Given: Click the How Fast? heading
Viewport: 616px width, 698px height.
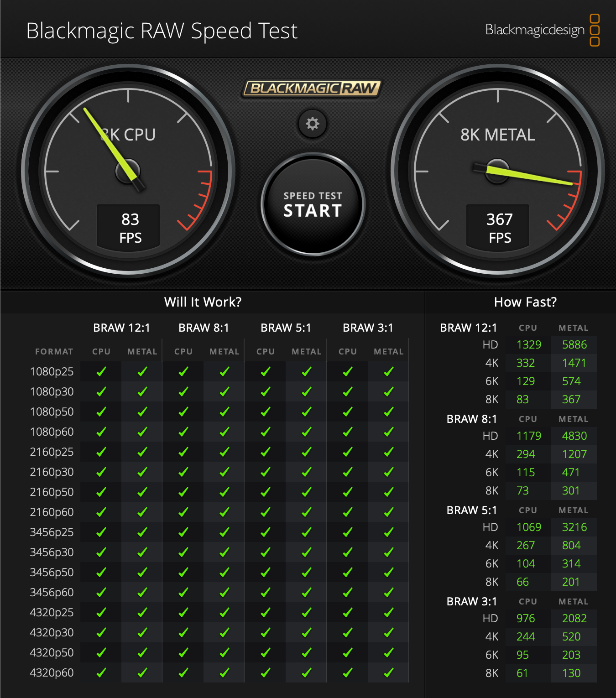Looking at the screenshot, I should point(525,302).
